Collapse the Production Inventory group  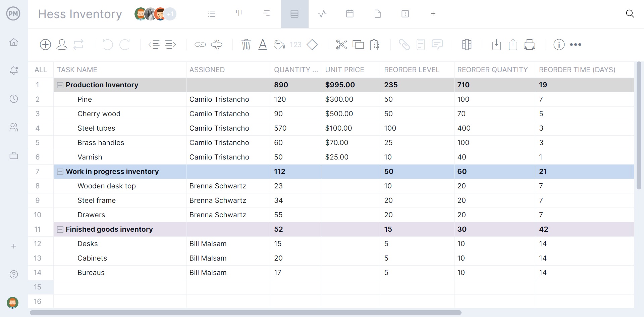click(x=60, y=85)
